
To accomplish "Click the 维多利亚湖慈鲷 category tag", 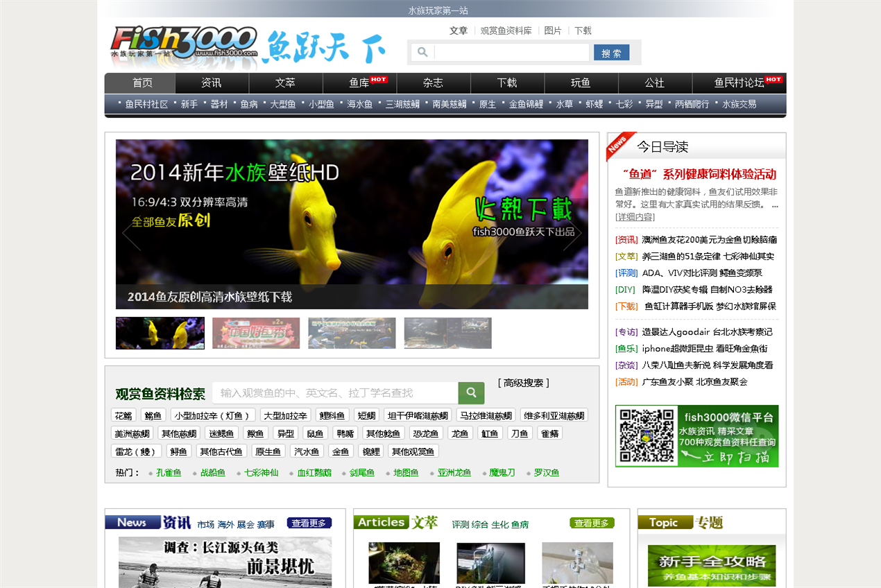I will (x=554, y=415).
